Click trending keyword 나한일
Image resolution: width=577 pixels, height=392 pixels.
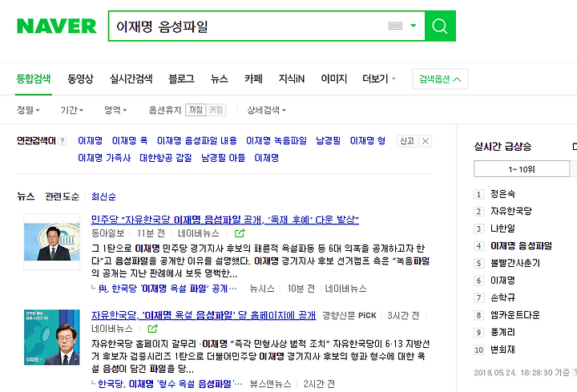point(502,228)
